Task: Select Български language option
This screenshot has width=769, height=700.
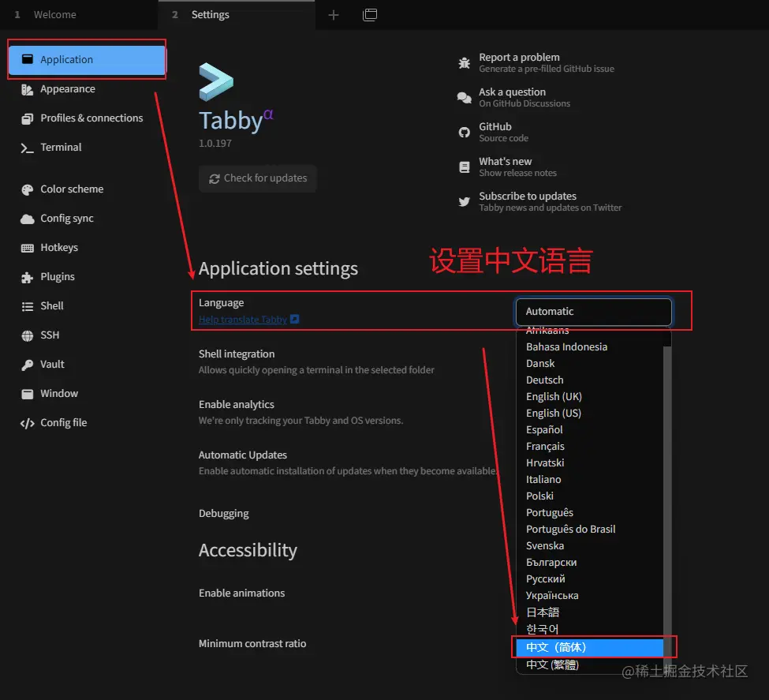Action: pyautogui.click(x=589, y=563)
